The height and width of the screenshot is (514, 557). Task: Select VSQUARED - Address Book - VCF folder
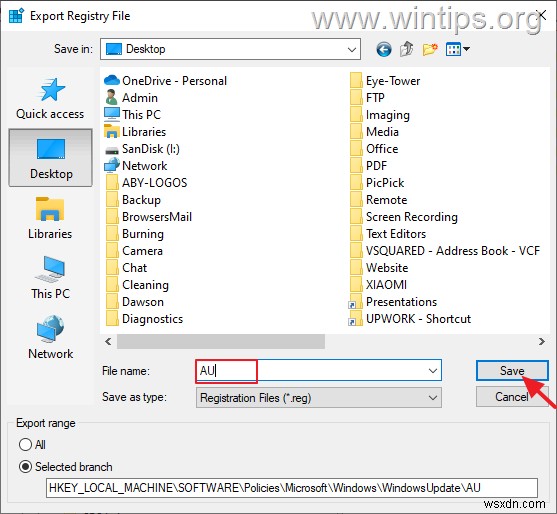point(445,251)
